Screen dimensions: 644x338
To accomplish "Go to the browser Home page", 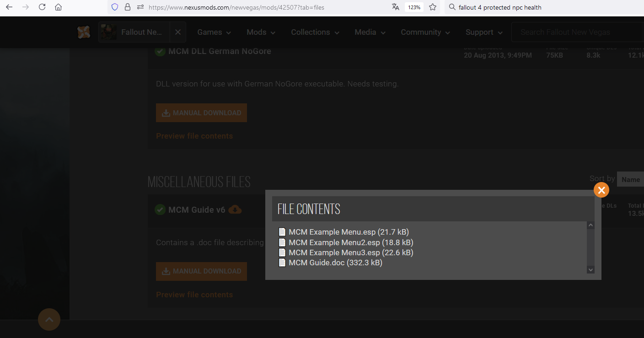I will pos(58,7).
